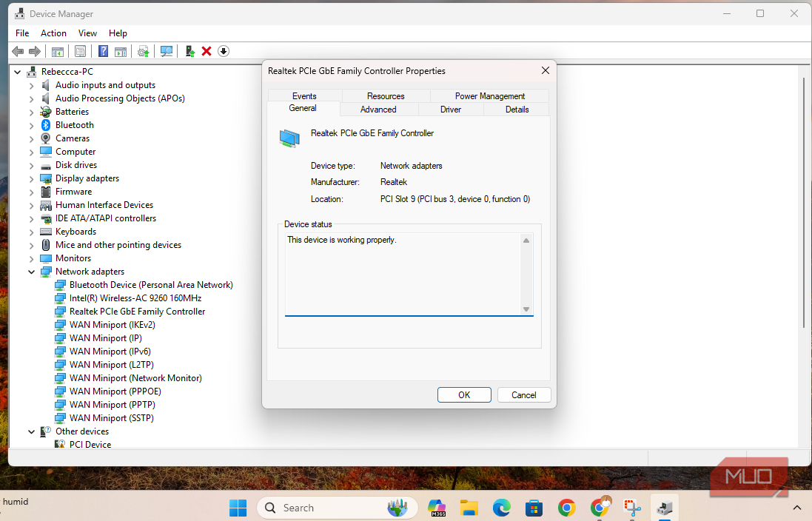The height and width of the screenshot is (521, 812).
Task: Expand Audio inputs and outputs
Action: [32, 85]
